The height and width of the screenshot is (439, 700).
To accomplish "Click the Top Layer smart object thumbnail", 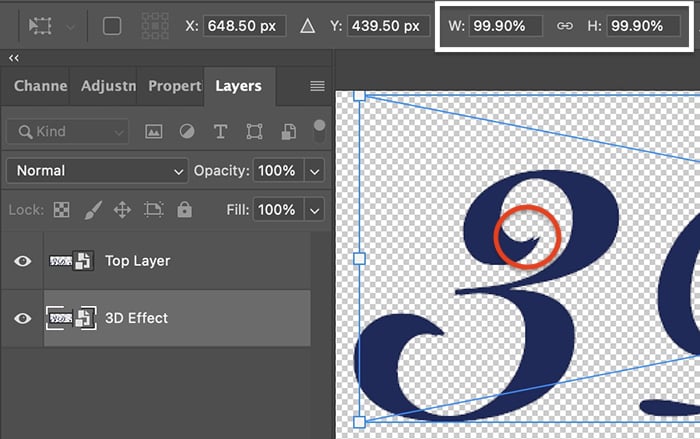I will pos(71,261).
